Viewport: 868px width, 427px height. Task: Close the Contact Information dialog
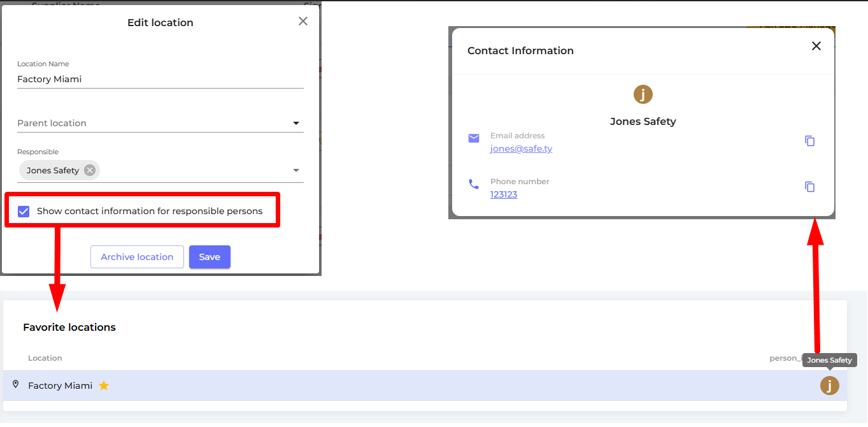point(816,46)
